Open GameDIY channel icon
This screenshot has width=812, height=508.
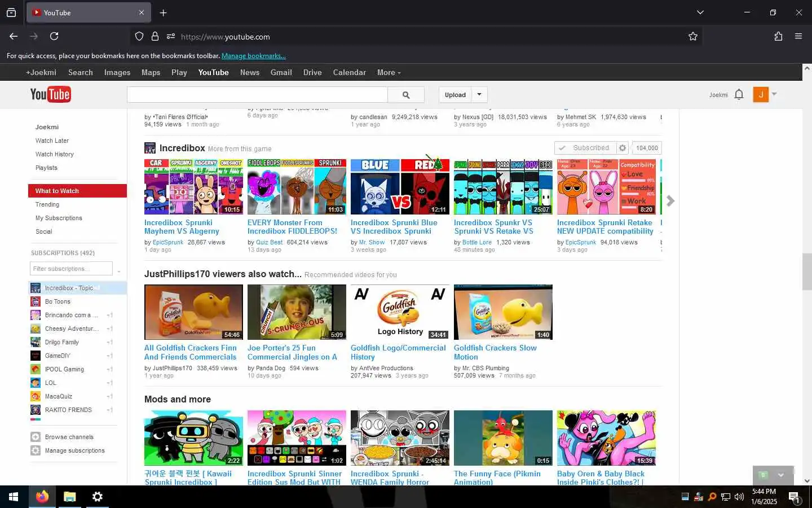coord(36,356)
